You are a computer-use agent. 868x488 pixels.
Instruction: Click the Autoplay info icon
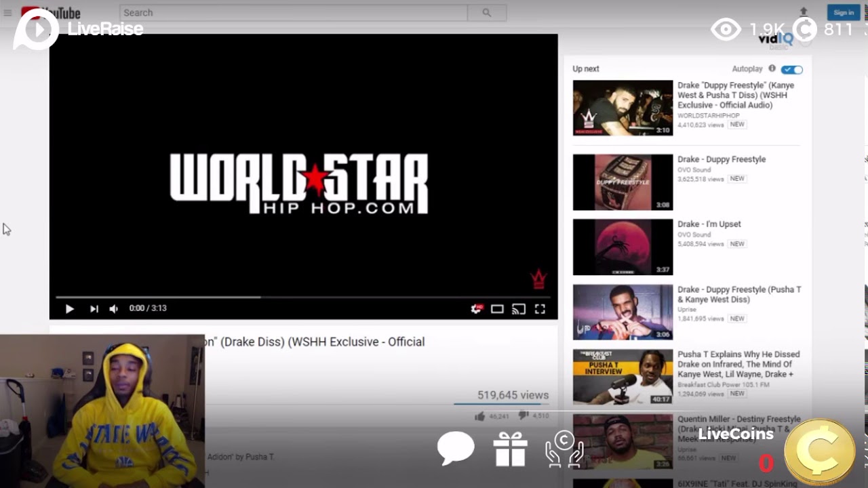tap(772, 68)
